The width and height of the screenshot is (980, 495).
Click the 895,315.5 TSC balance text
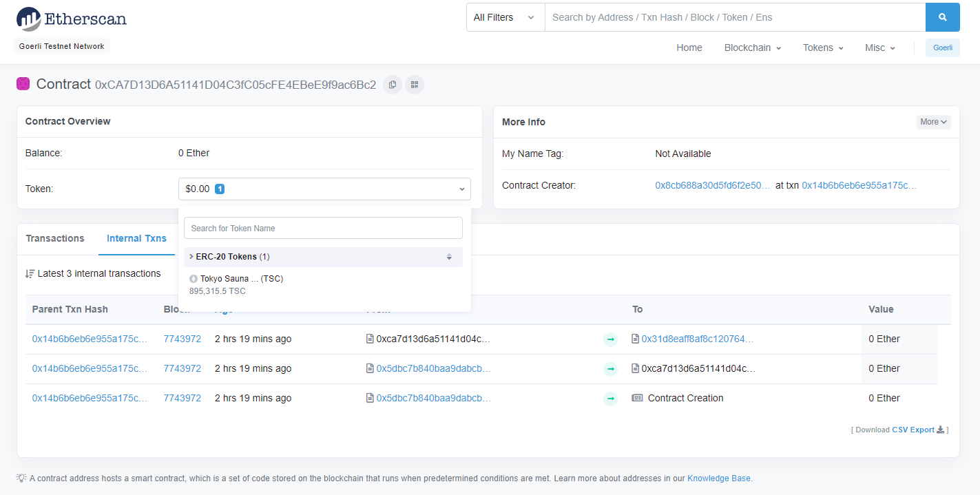coord(218,291)
